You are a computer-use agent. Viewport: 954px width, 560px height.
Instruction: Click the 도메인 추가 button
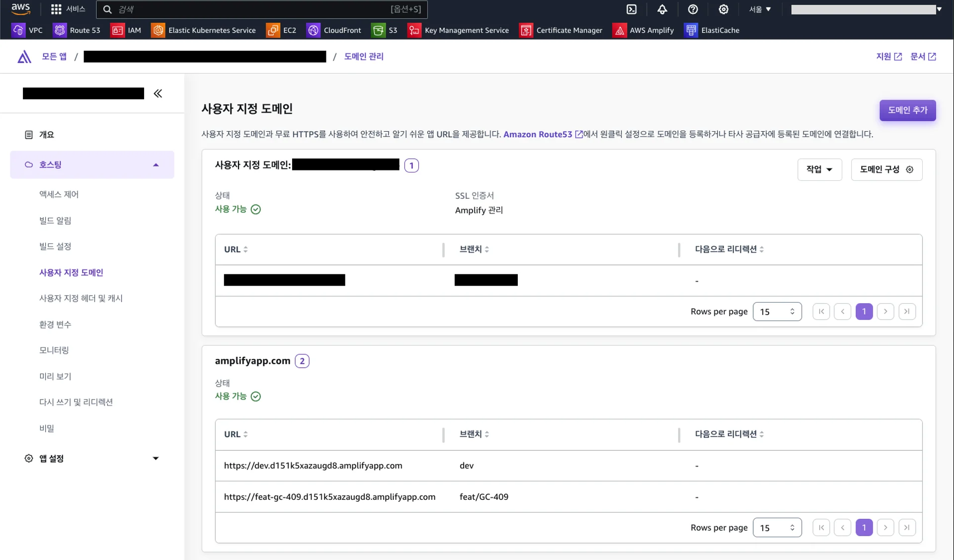[x=907, y=110]
